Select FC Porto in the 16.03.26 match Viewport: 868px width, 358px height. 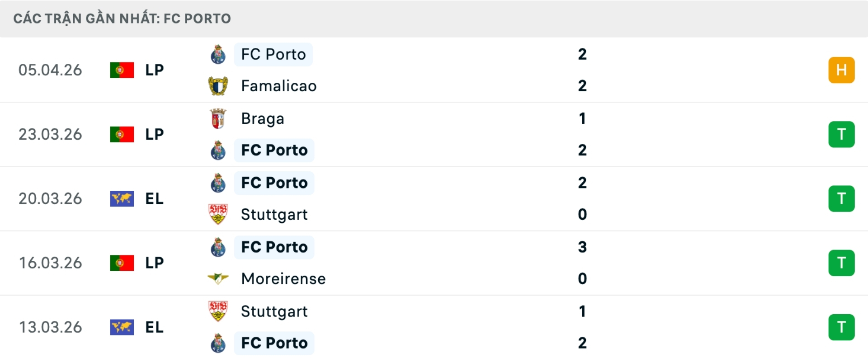274,247
